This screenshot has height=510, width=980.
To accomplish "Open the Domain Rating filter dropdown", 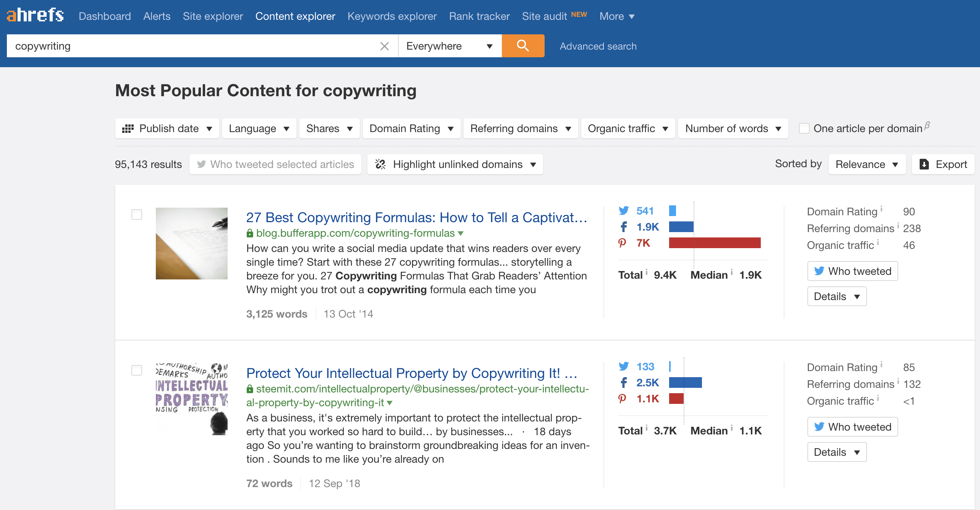I will [x=411, y=128].
